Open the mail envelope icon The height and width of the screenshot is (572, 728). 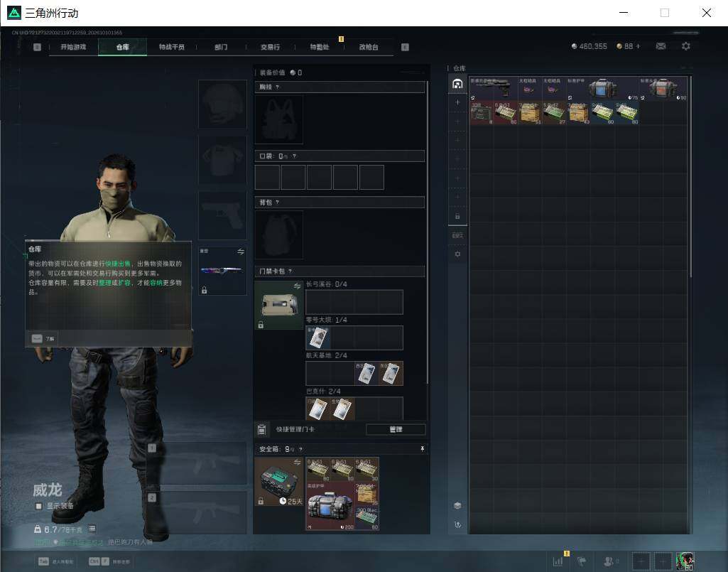tap(661, 46)
